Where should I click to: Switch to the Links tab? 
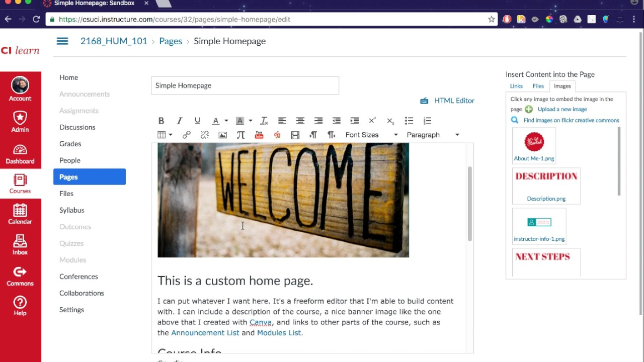(x=516, y=86)
